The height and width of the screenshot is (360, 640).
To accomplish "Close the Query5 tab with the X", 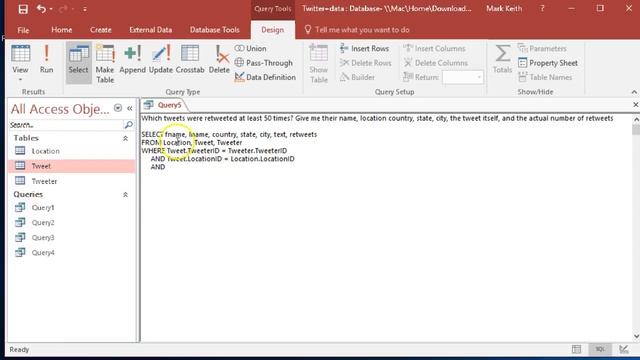I will (x=636, y=105).
